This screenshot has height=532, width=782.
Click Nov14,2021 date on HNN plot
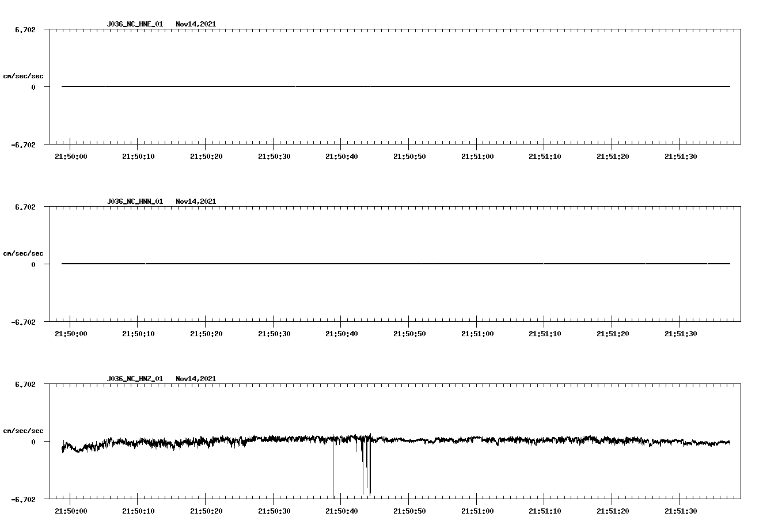[196, 202]
